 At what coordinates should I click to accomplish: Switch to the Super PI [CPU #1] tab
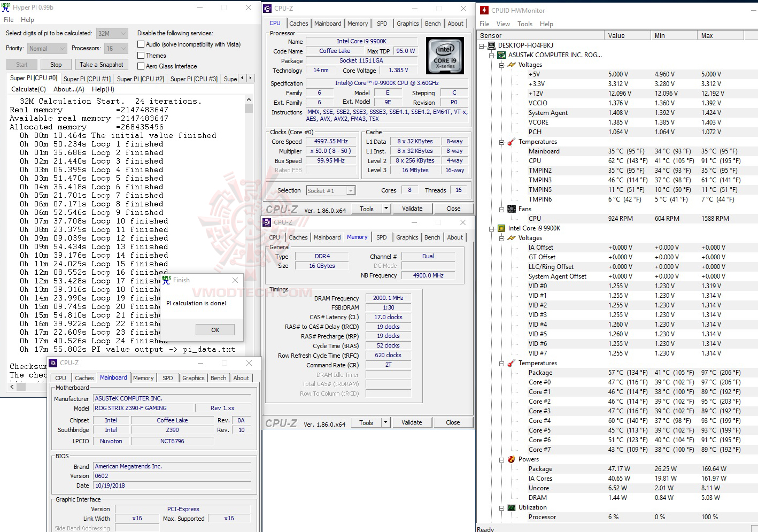87,79
